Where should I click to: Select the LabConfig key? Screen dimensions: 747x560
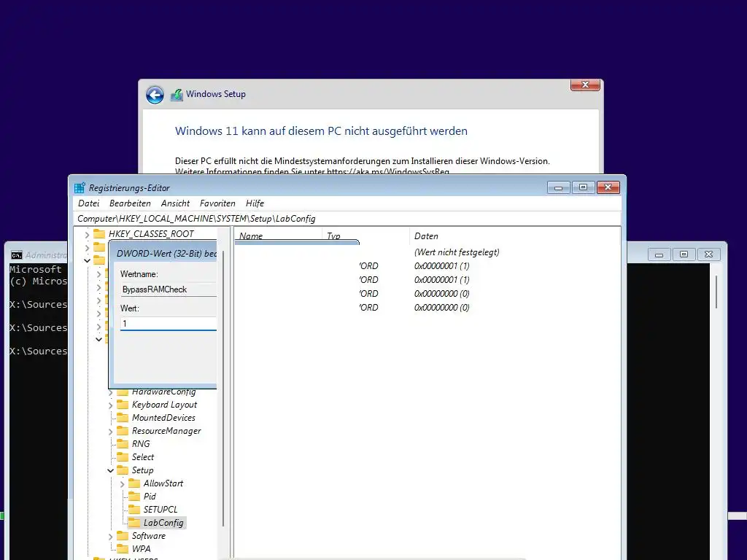(x=163, y=523)
